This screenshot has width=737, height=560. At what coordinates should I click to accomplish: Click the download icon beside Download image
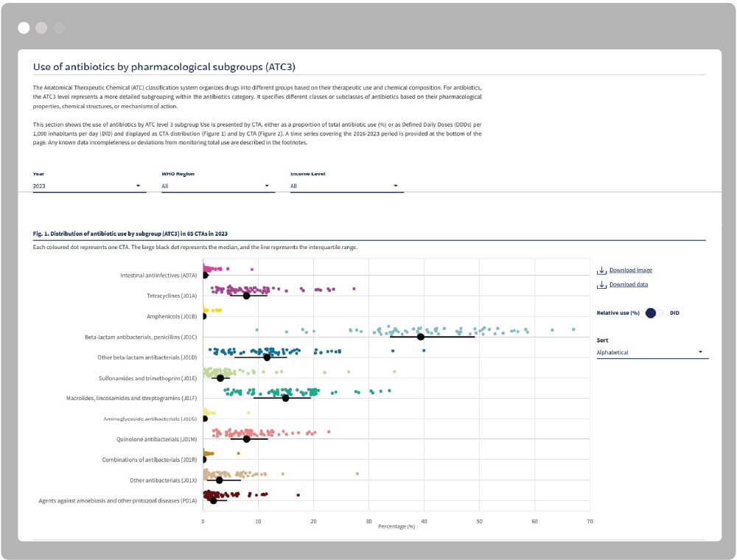601,270
